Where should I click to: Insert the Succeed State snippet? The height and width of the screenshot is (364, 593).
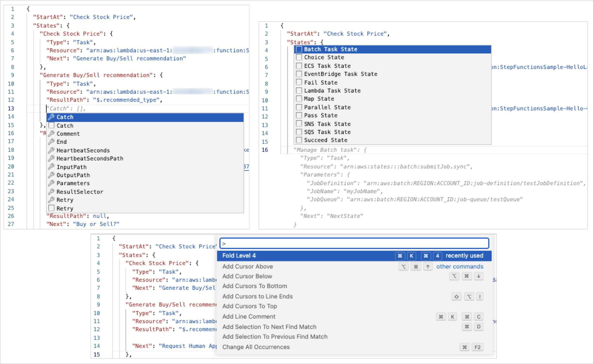393,140
